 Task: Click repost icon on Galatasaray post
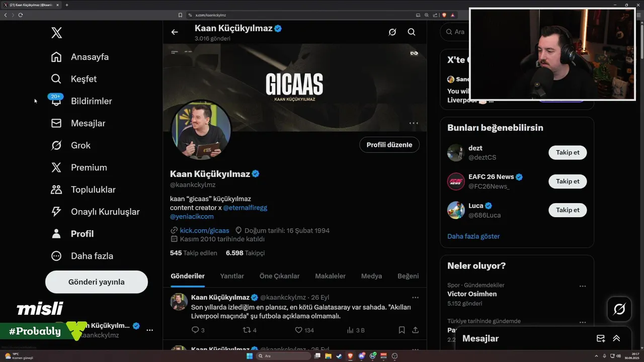247,330
